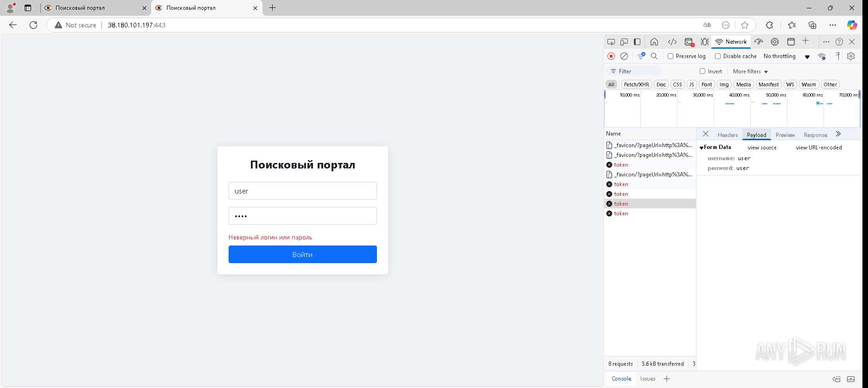
Task: Open browser Extensions puzzle icon
Action: [x=769, y=25]
